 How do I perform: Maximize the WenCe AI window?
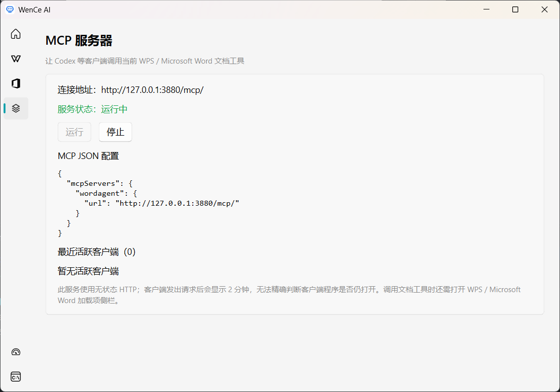[x=515, y=9]
